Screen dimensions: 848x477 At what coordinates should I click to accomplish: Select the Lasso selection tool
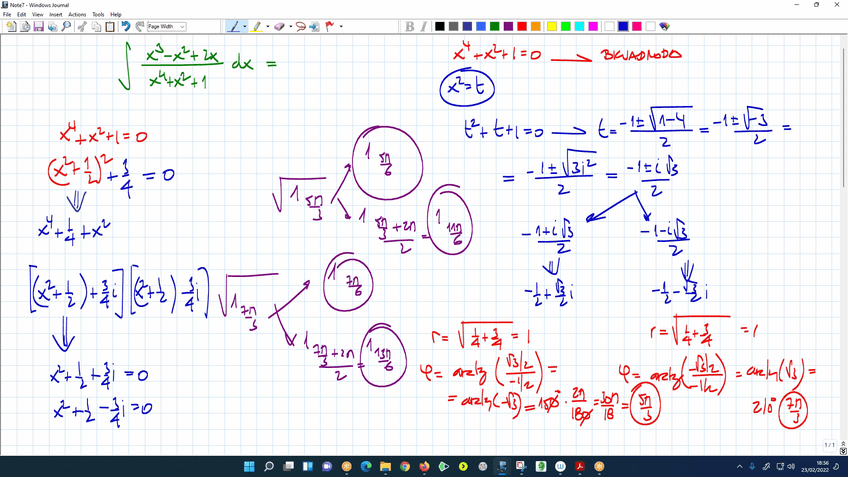[x=301, y=26]
